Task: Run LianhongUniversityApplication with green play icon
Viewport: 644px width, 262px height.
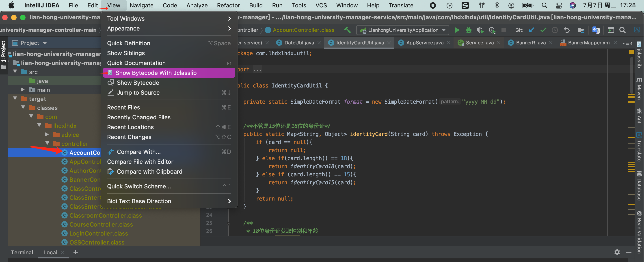Action: click(x=457, y=30)
